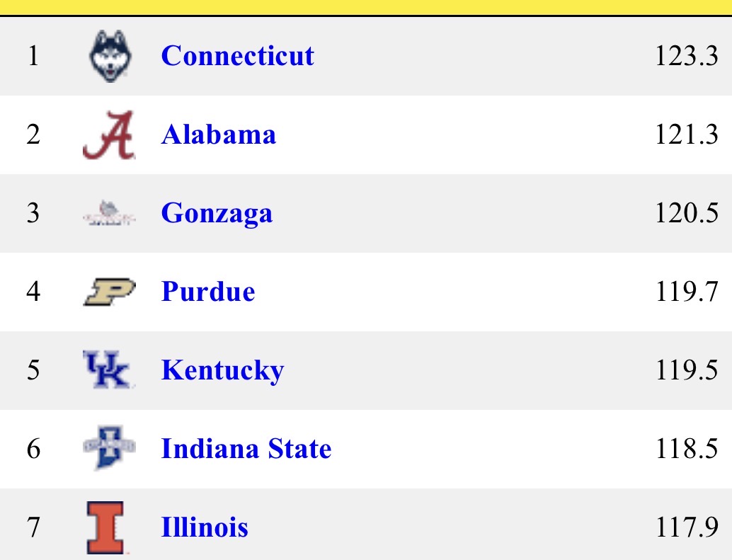732x560 pixels.
Task: Click the rank number 4 cell
Action: (33, 292)
